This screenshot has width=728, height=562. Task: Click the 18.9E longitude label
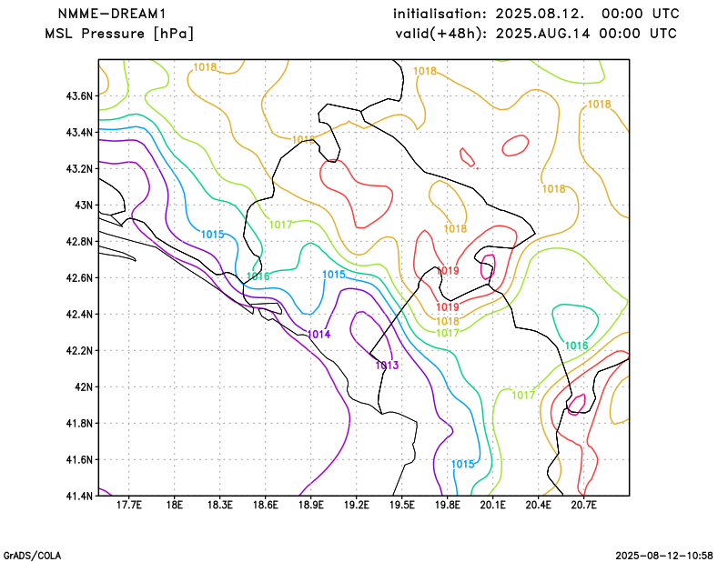point(310,505)
